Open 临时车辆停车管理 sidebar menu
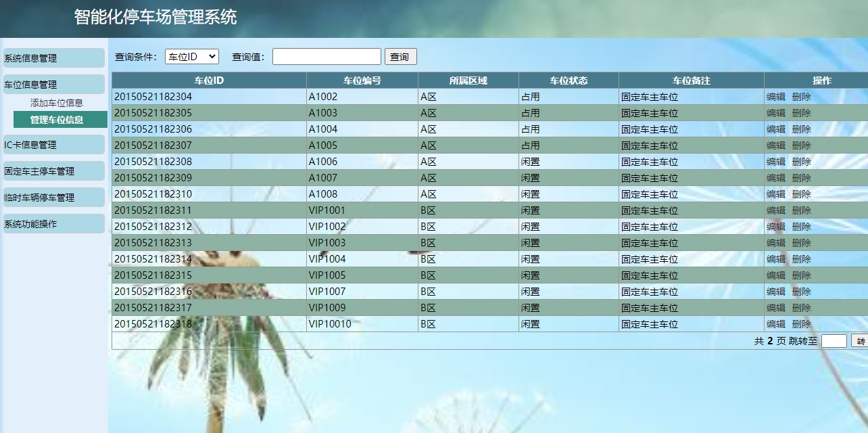 pyautogui.click(x=53, y=198)
